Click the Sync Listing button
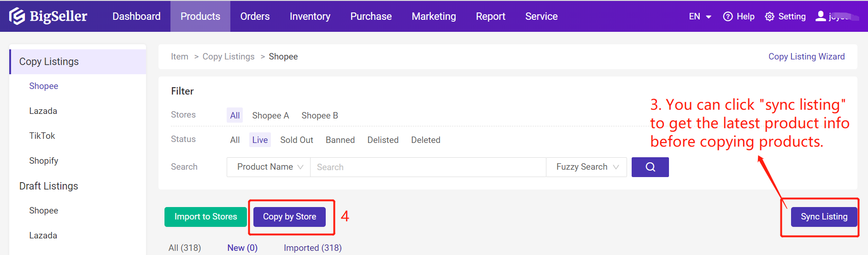The height and width of the screenshot is (255, 868). tap(824, 217)
